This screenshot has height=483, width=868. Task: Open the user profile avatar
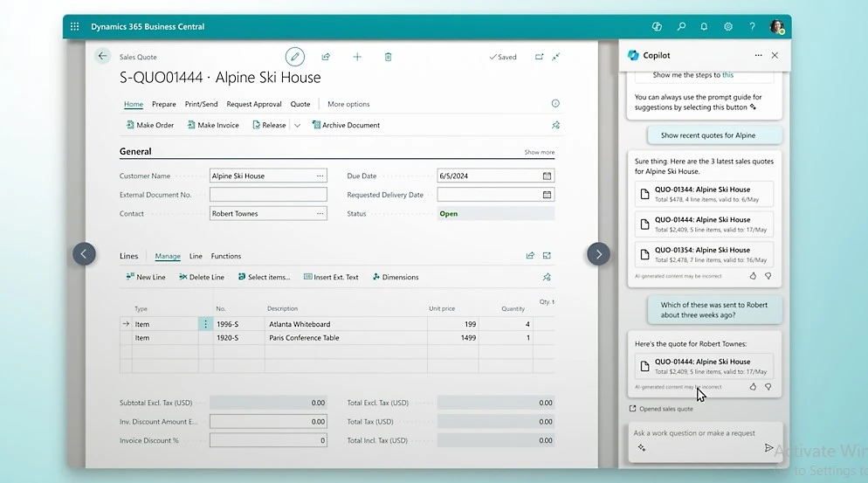coord(776,26)
